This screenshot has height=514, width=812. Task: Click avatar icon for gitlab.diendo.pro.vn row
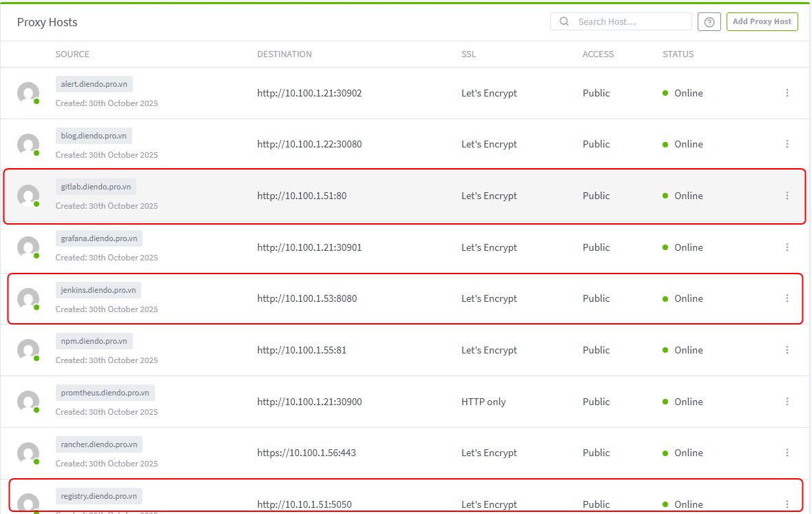coord(28,196)
